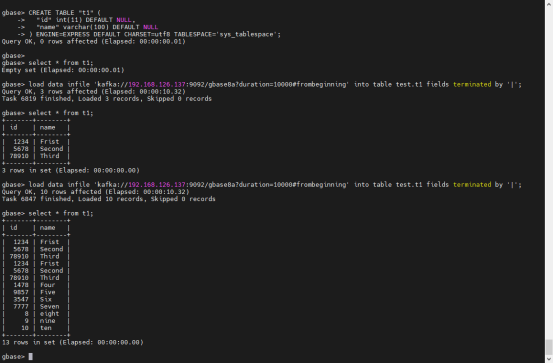Click the id value '10' beside 'ten'
Image resolution: width=554 pixels, height=364 pixels.
pos(25,328)
